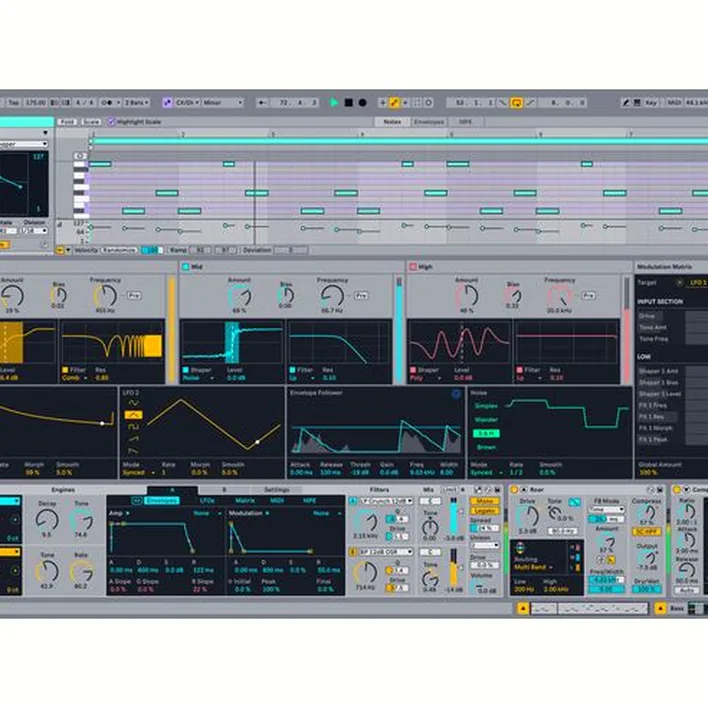Open the 2 Bars quantization dropdown

point(136,103)
